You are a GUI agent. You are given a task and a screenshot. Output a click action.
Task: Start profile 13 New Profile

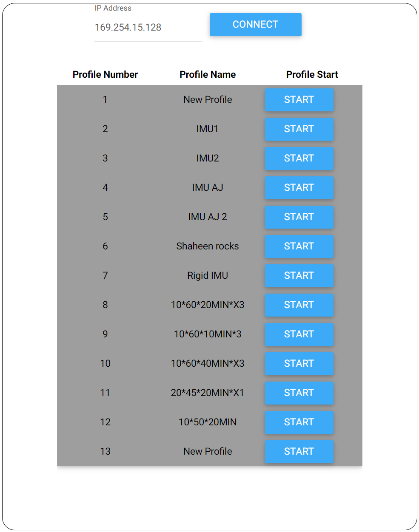[x=299, y=452]
